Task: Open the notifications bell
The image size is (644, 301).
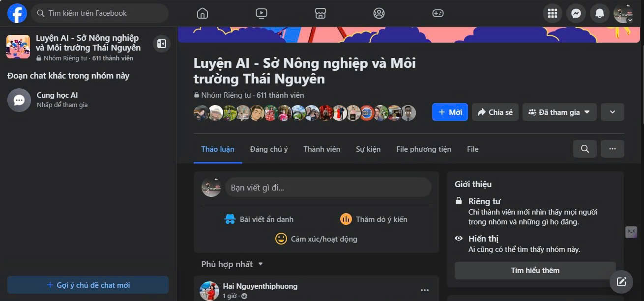Action: coord(600,13)
